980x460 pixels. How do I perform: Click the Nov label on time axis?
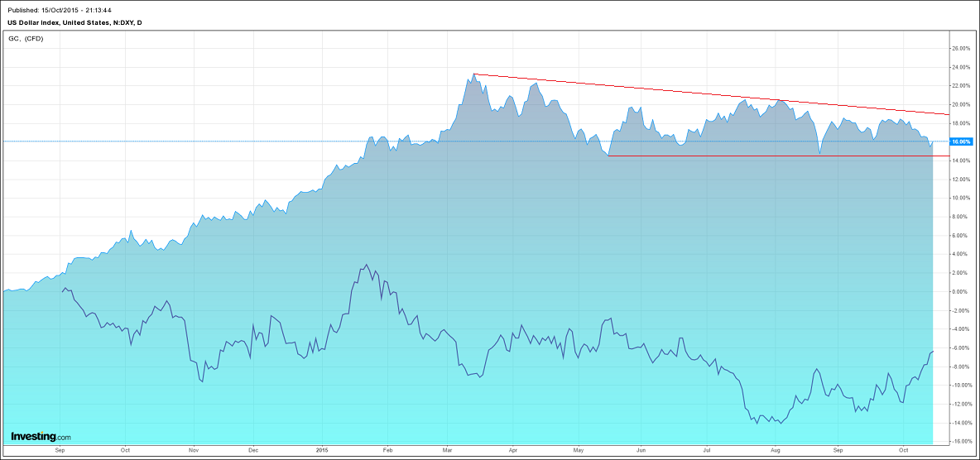click(x=194, y=449)
